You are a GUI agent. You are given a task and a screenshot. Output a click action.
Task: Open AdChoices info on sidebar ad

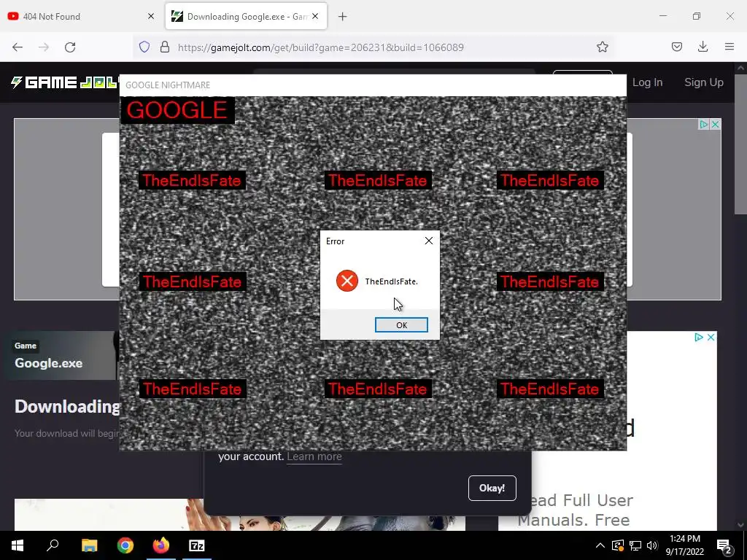(x=699, y=337)
